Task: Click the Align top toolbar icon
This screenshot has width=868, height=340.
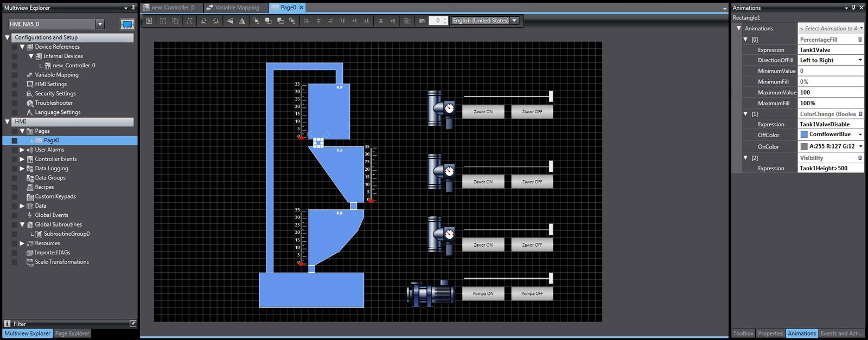Action: [342, 21]
